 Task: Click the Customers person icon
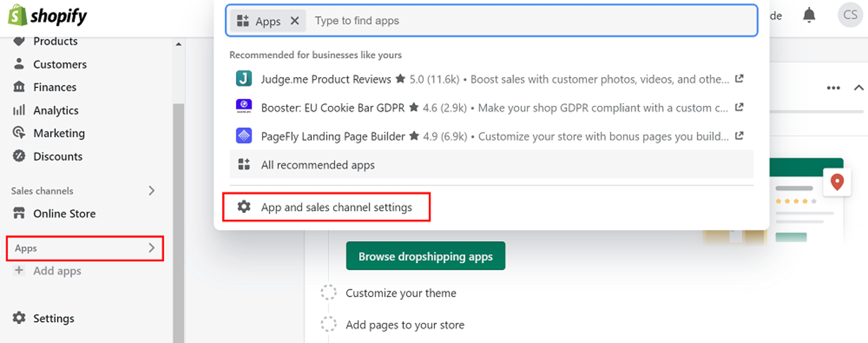click(19, 63)
